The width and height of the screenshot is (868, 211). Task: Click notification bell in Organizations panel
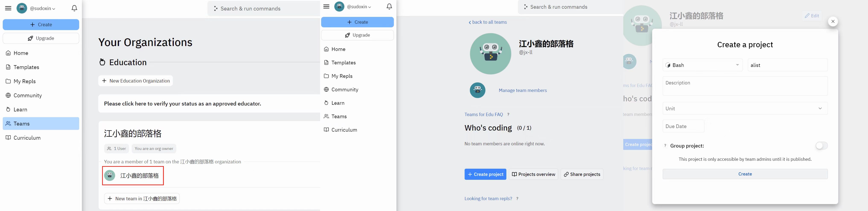click(74, 8)
